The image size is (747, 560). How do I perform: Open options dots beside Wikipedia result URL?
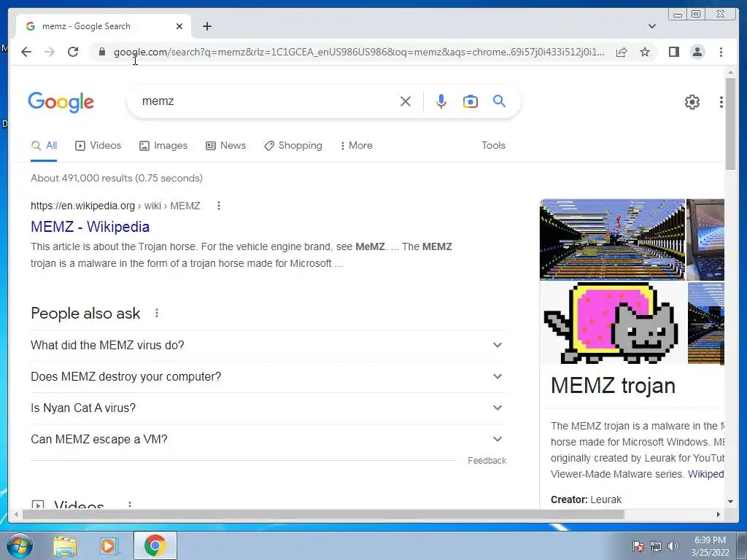tap(219, 206)
